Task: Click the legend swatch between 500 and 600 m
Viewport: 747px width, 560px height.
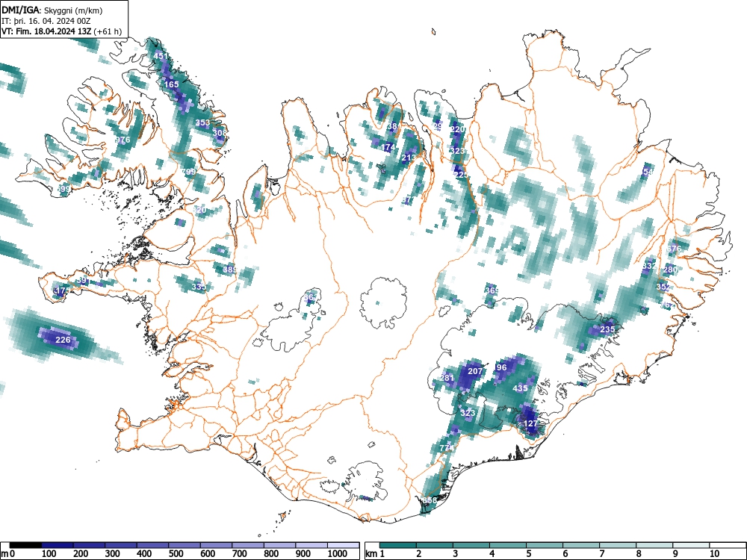Action: coord(185,545)
